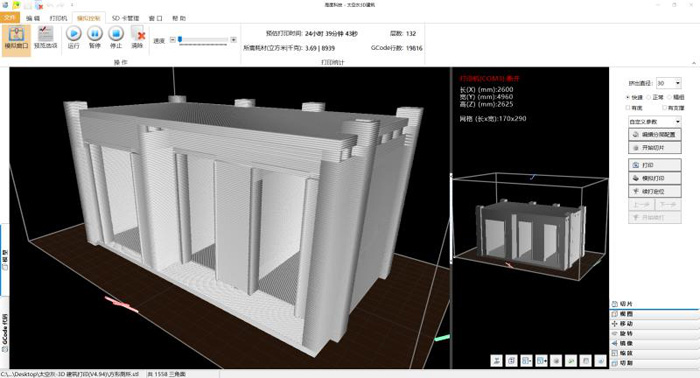This screenshot has height=378, width=700.
Task: Expand the 移动 (Move) panel section
Action: coord(654,324)
